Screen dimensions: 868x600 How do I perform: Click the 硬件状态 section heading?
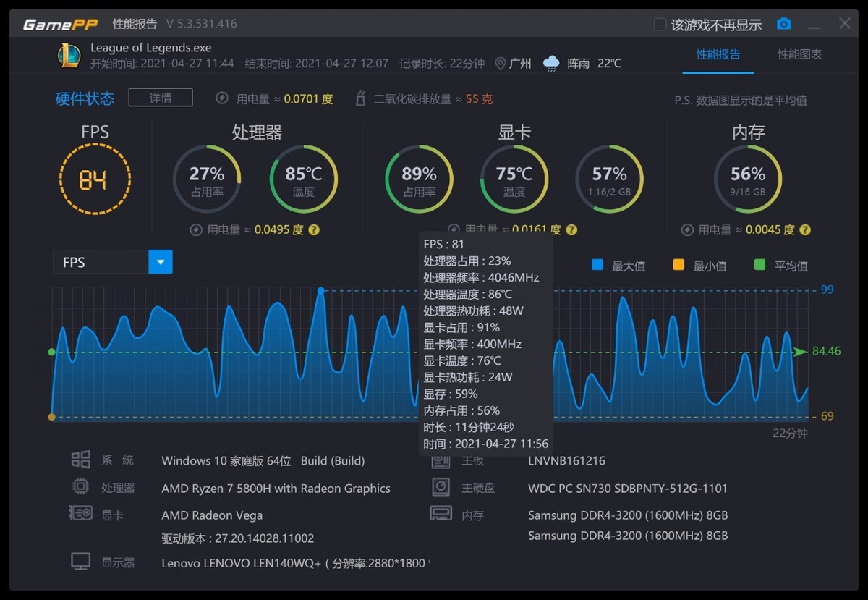[x=85, y=98]
